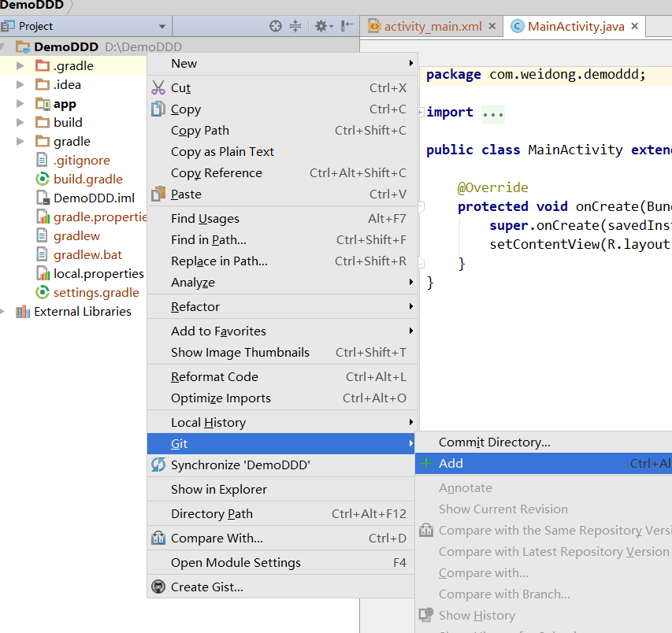Click the green plus Add icon
Screen dimensions: 672x633
pyautogui.click(x=426, y=464)
